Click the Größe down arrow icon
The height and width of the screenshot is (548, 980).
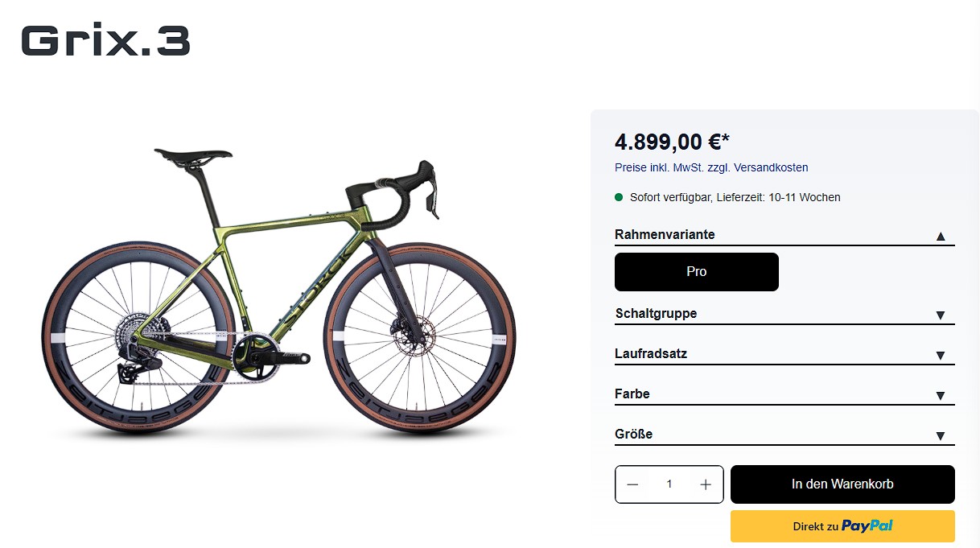tap(940, 436)
